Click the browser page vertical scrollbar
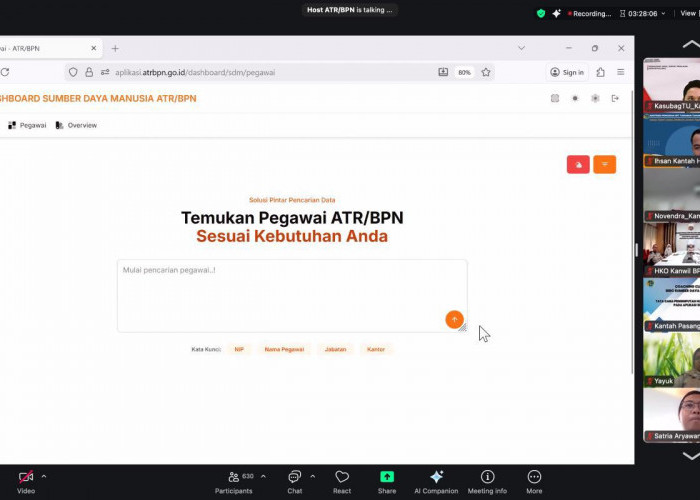The image size is (700, 500). tap(632, 232)
